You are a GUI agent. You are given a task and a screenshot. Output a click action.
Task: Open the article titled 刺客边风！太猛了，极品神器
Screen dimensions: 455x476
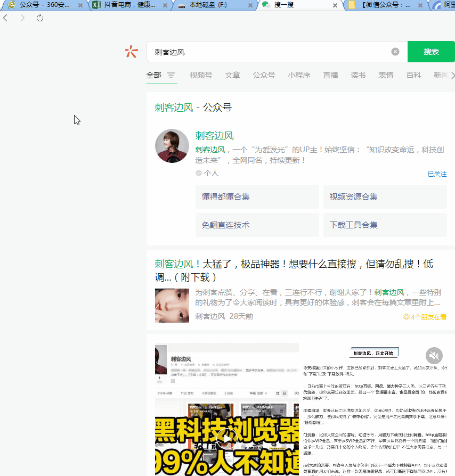tap(294, 270)
